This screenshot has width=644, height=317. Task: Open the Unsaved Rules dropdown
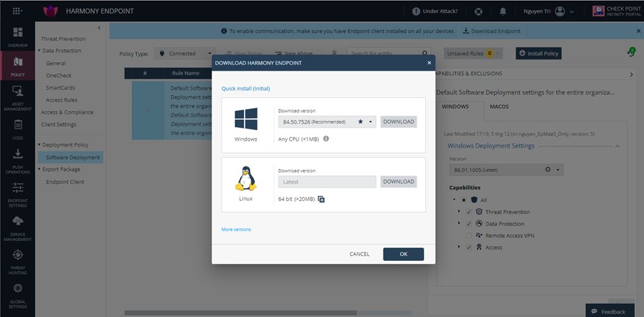point(473,53)
